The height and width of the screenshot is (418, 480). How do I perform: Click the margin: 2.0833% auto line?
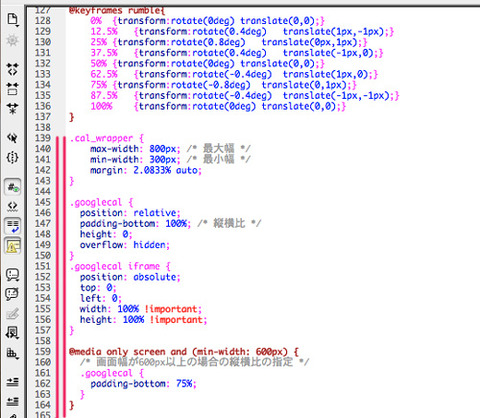pyautogui.click(x=146, y=170)
